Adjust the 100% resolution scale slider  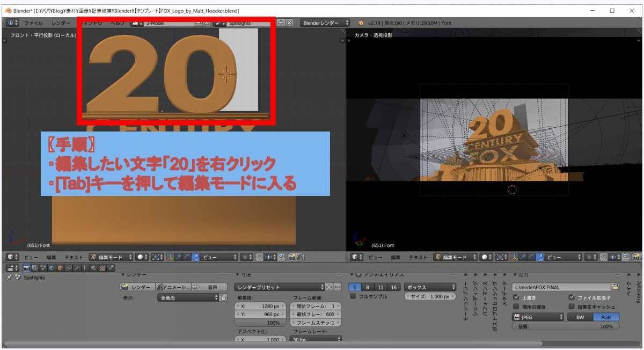coord(260,323)
